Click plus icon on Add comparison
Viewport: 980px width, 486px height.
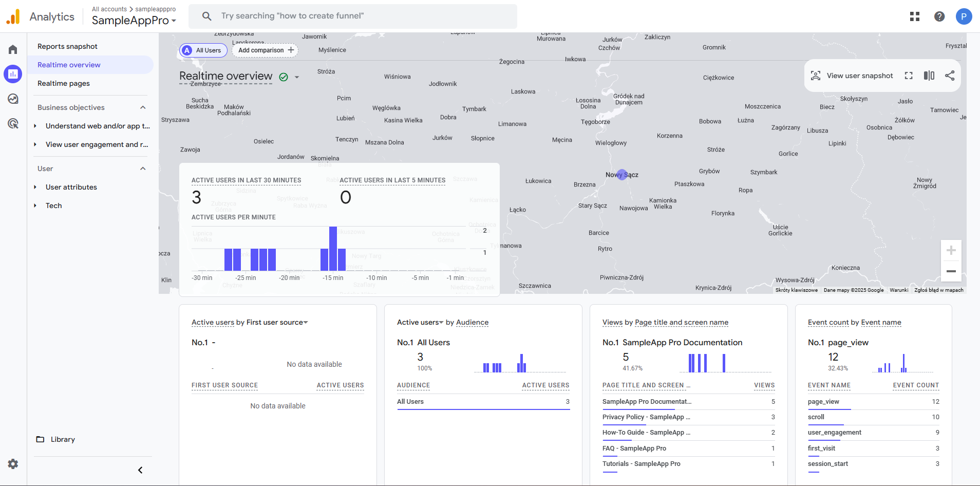point(291,50)
